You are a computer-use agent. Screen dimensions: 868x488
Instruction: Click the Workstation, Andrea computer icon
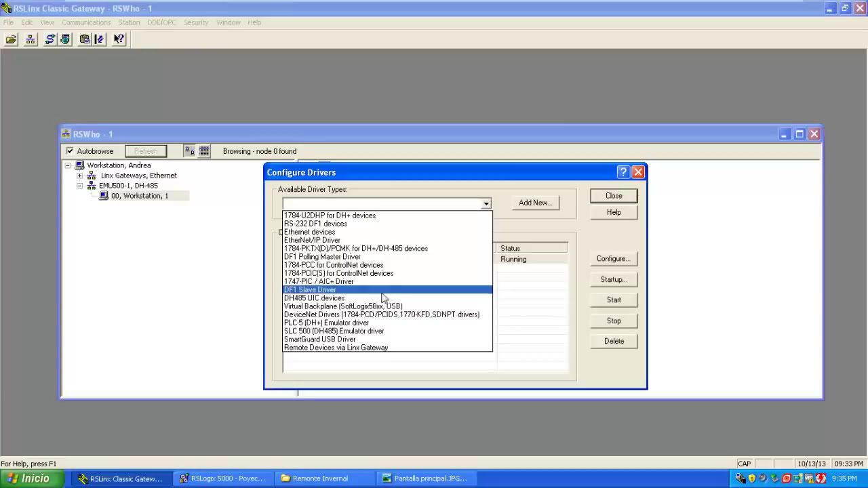coord(79,165)
